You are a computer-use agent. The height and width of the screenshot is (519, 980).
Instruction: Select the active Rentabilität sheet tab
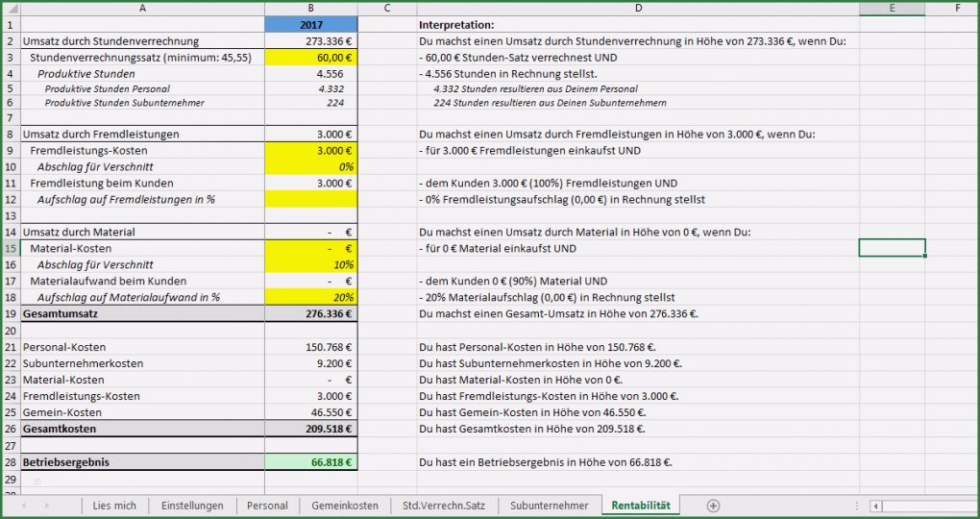tap(640, 506)
